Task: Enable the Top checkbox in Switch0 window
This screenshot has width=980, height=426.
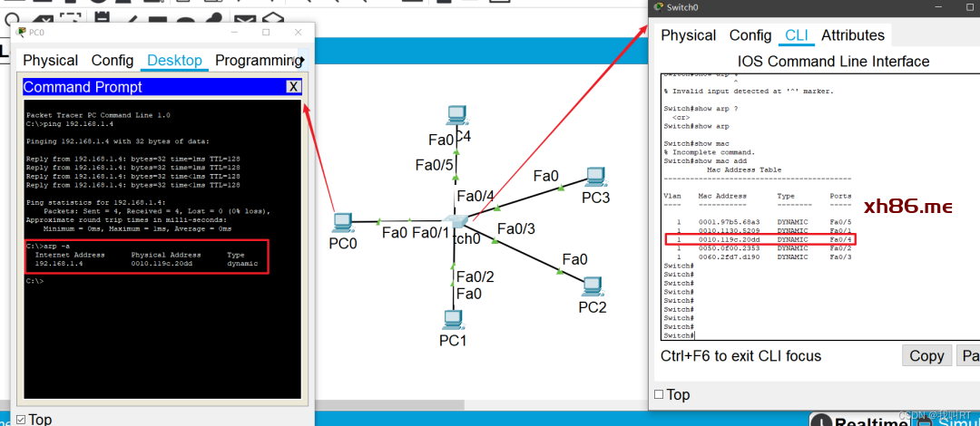Action: click(x=659, y=394)
